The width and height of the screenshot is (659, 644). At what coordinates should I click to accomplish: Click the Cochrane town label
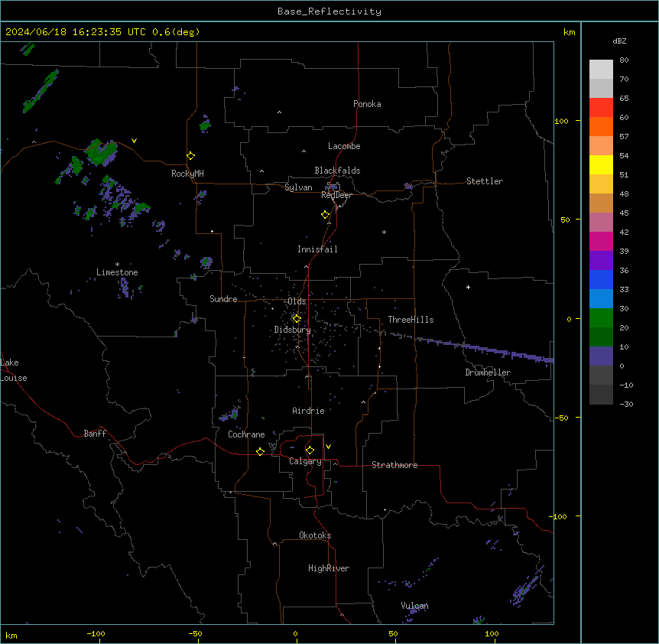246,434
